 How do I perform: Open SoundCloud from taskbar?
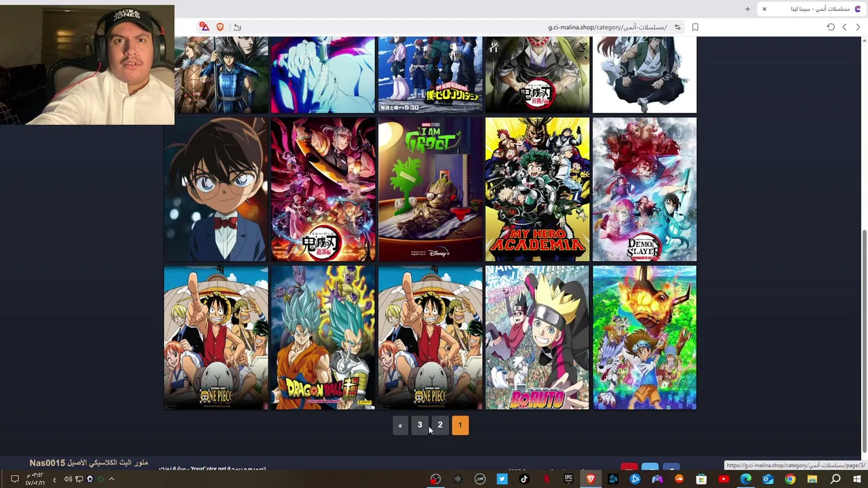[x=679, y=479]
